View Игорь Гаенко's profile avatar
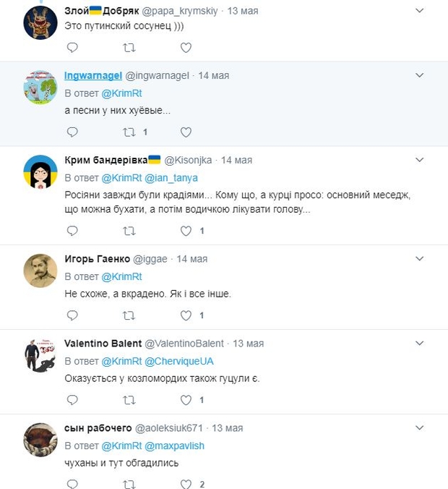Viewport: 448px width, 489px height. (40, 271)
